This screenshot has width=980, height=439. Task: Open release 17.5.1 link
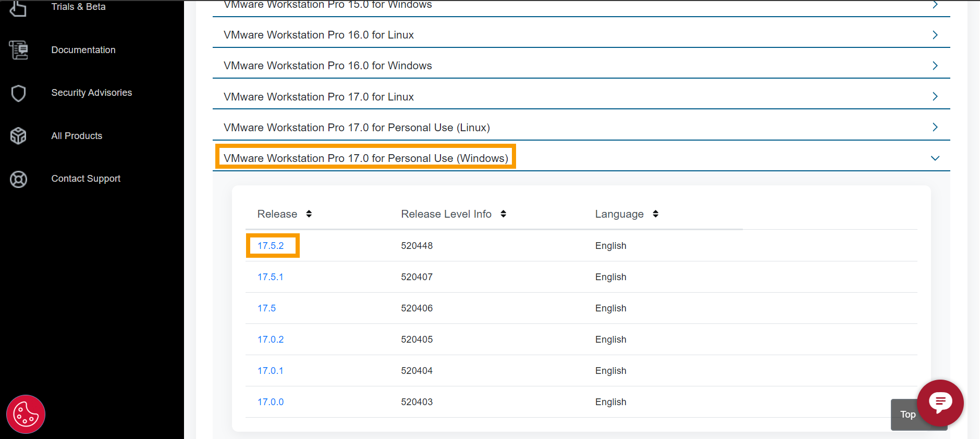click(x=270, y=277)
